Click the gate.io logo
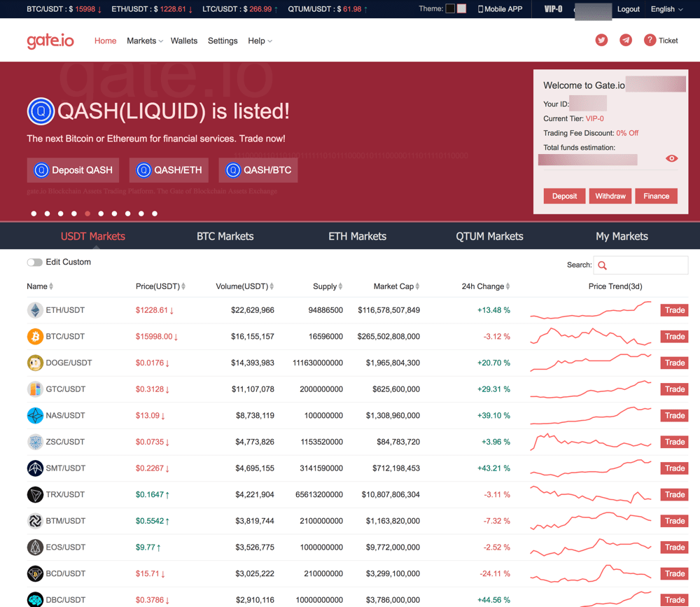Image resolution: width=700 pixels, height=607 pixels. [50, 41]
